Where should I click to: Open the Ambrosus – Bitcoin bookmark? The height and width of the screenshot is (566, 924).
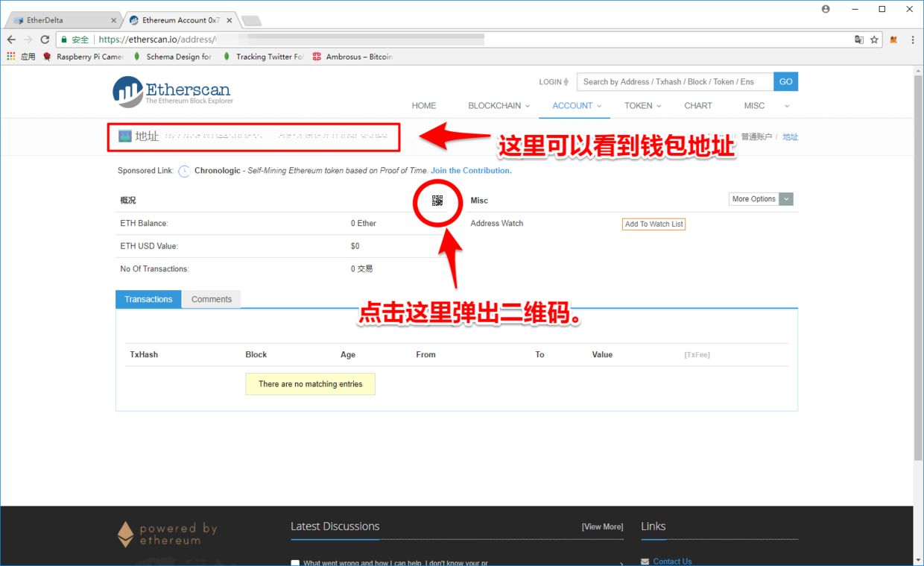352,57
